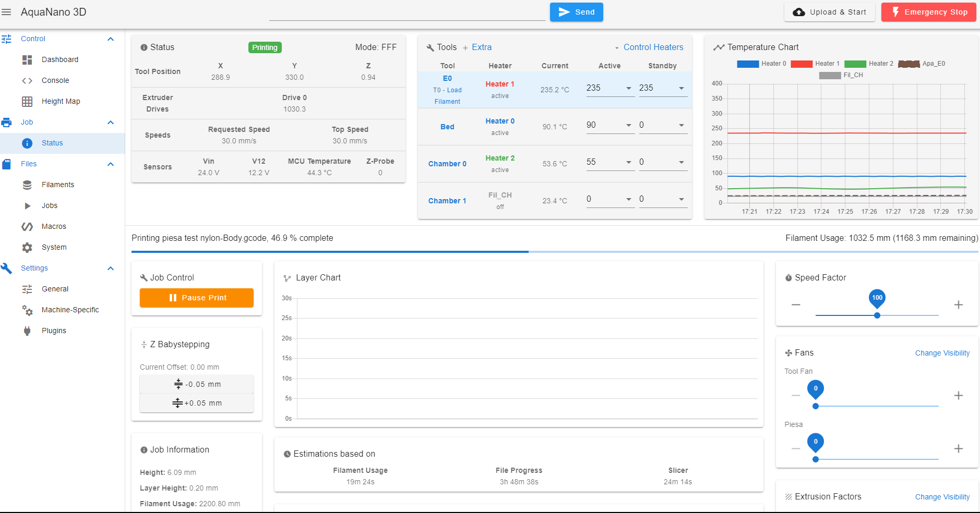Image resolution: width=980 pixels, height=513 pixels.
Task: Click the Send button
Action: click(577, 12)
